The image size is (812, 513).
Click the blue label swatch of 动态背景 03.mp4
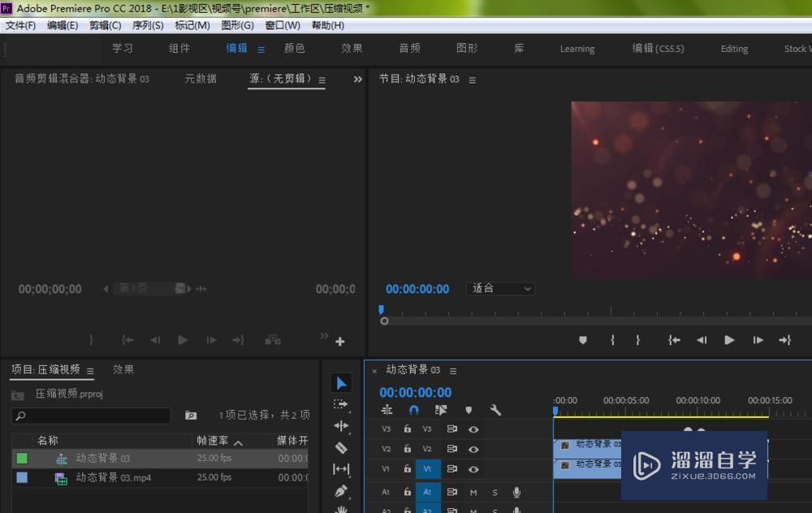[22, 477]
